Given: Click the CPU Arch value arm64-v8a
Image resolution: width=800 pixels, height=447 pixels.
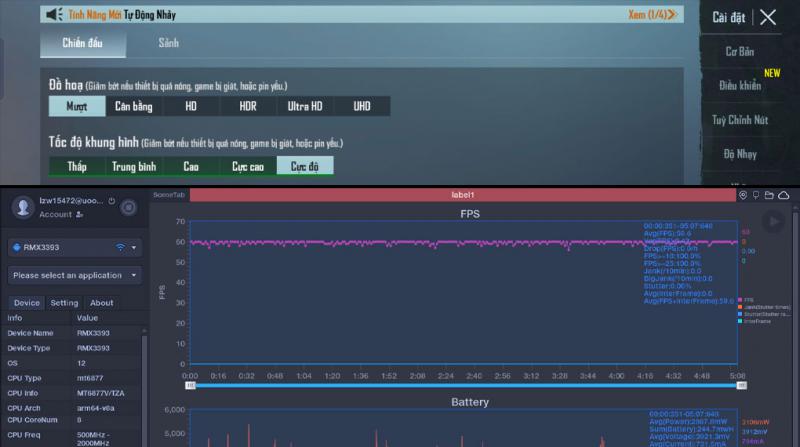Looking at the screenshot, I should coord(95,408).
